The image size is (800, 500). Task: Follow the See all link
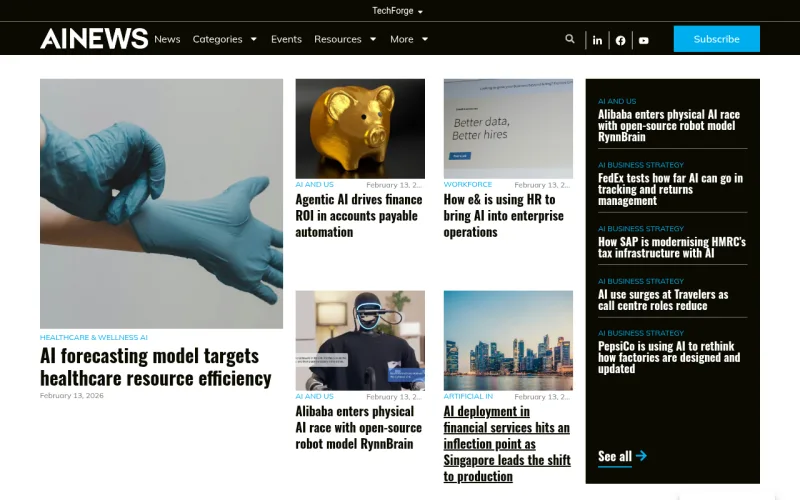point(615,456)
